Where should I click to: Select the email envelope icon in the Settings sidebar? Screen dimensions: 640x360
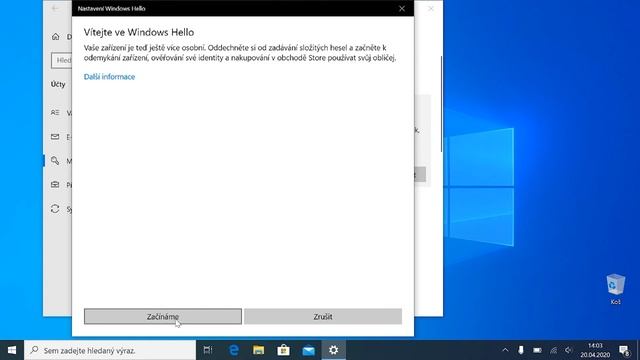click(x=55, y=137)
